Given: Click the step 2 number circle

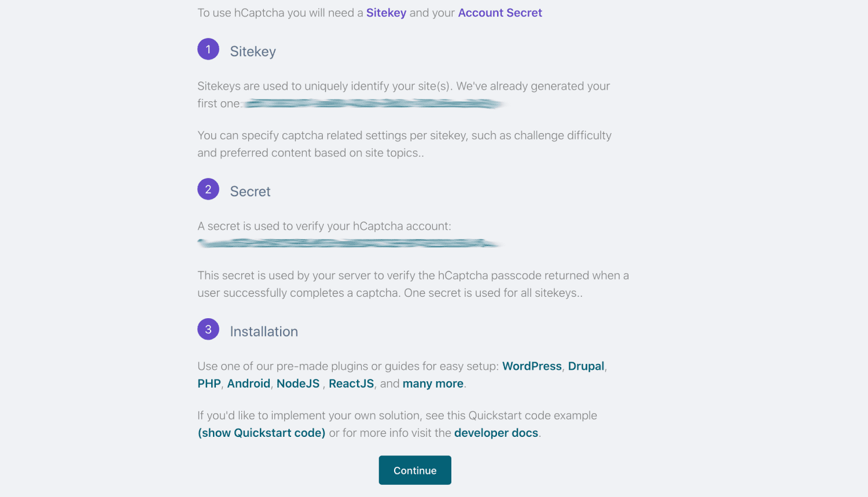Looking at the screenshot, I should pos(208,189).
